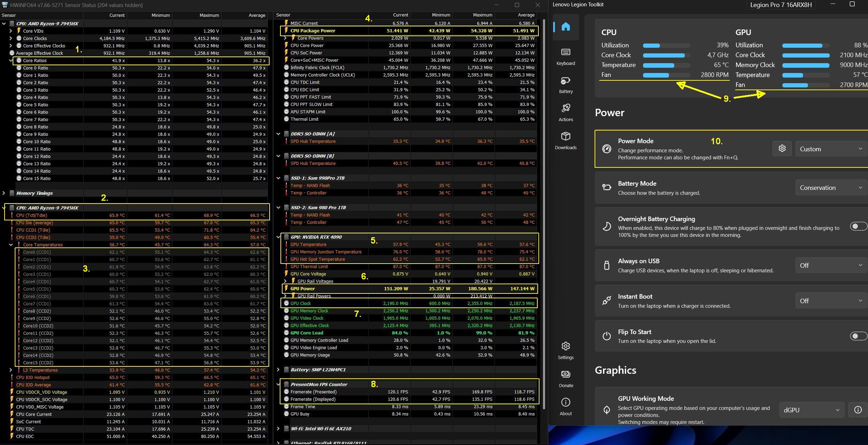The width and height of the screenshot is (868, 445).
Task: Expand the Wi-Fi: Intel Wi-Fi 6E AX210 section
Action: (278, 429)
